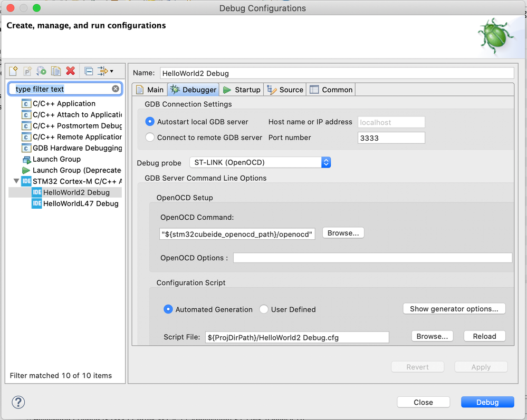Select the HelloWorldL47 Debug configuration
Screen dimensions: 527x420
[75, 203]
